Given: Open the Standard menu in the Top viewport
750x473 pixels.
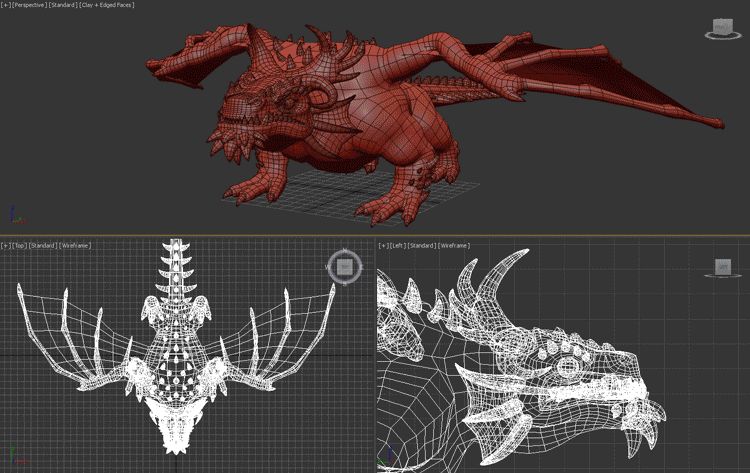Looking at the screenshot, I should coord(43,245).
